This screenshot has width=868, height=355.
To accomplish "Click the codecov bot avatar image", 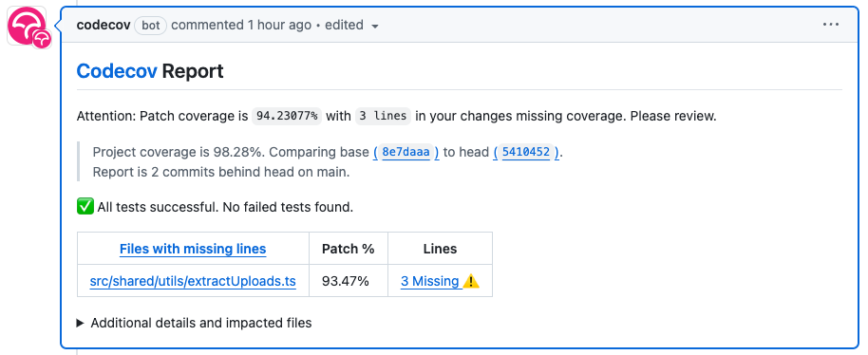I will click(26, 26).
